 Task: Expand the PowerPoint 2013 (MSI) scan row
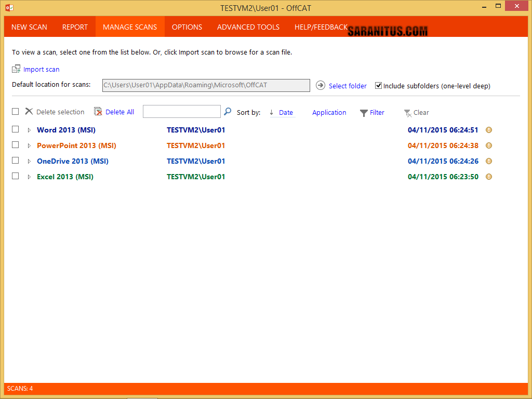point(29,146)
